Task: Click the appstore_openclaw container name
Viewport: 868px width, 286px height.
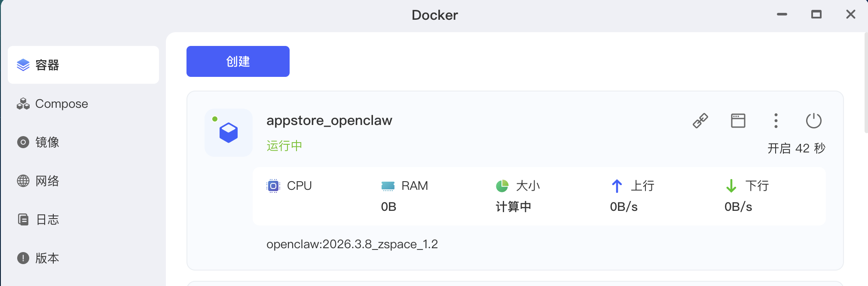Action: [x=329, y=120]
